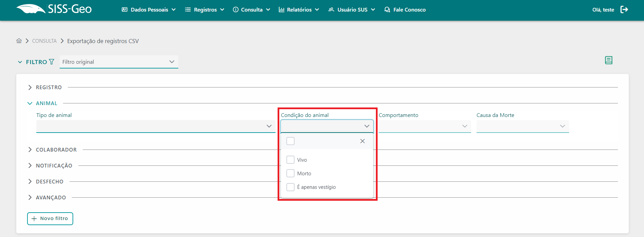Click the logout icon next to Olá, teste

point(624,9)
